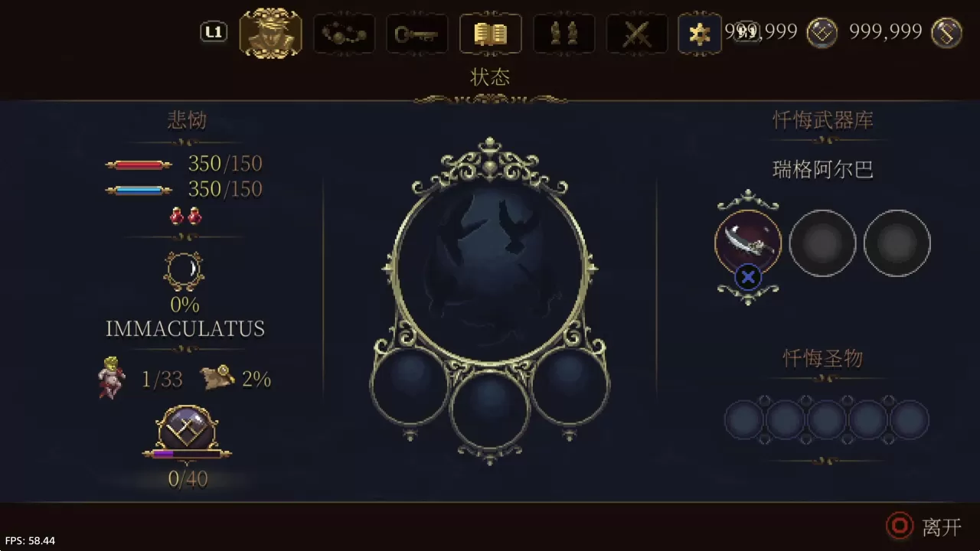The height and width of the screenshot is (551, 980).
Task: Select the third empty weapon slot
Action: pos(897,243)
